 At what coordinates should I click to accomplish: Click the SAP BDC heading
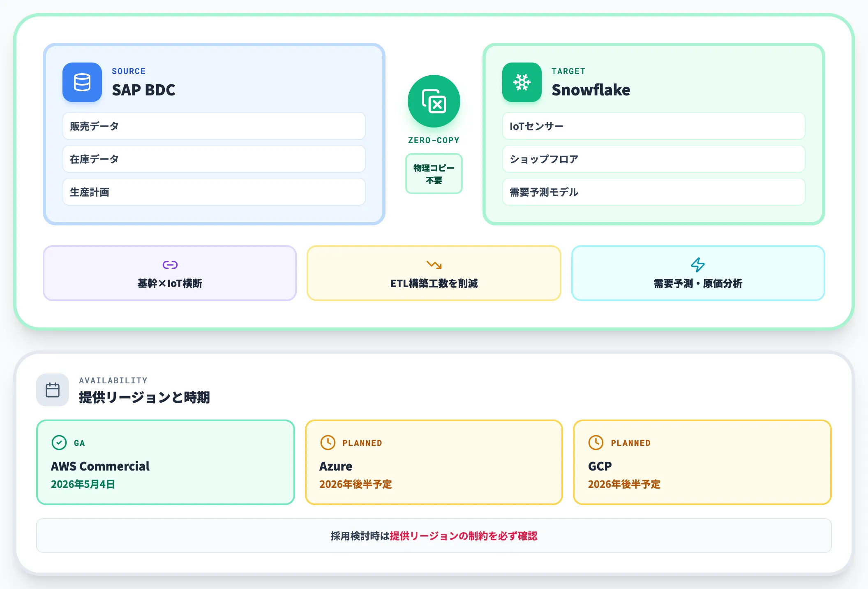point(143,90)
